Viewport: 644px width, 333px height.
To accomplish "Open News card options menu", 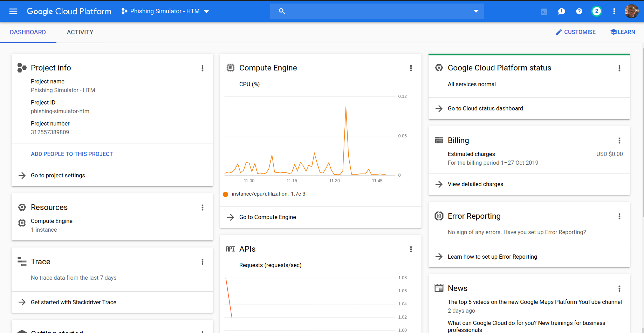I will point(619,288).
